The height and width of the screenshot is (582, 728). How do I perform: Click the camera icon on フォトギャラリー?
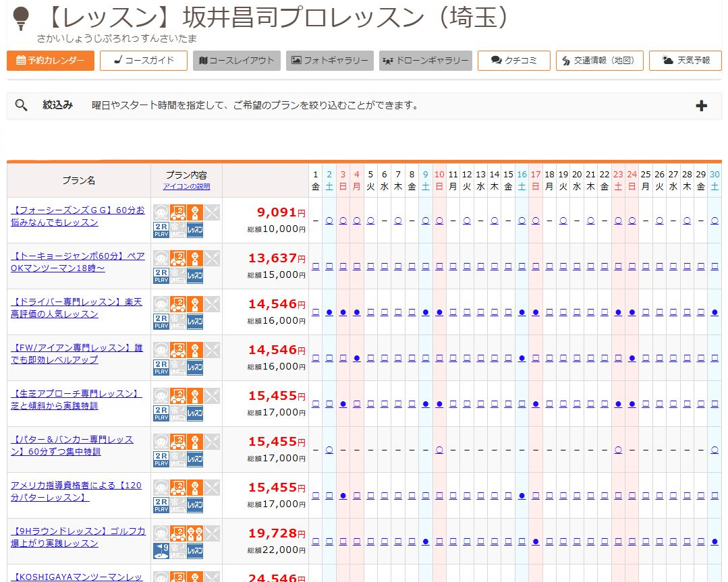click(297, 60)
